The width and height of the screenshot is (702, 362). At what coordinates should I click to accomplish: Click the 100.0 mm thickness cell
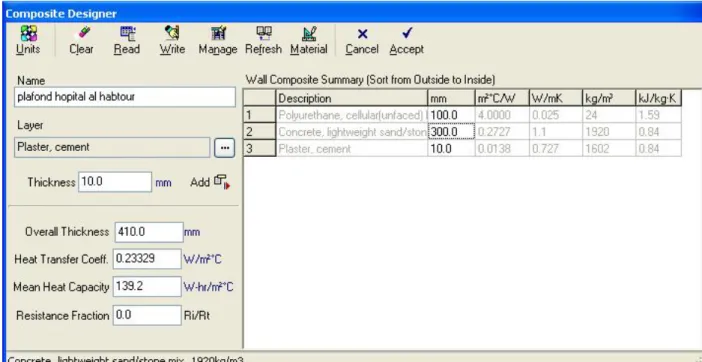click(x=451, y=115)
